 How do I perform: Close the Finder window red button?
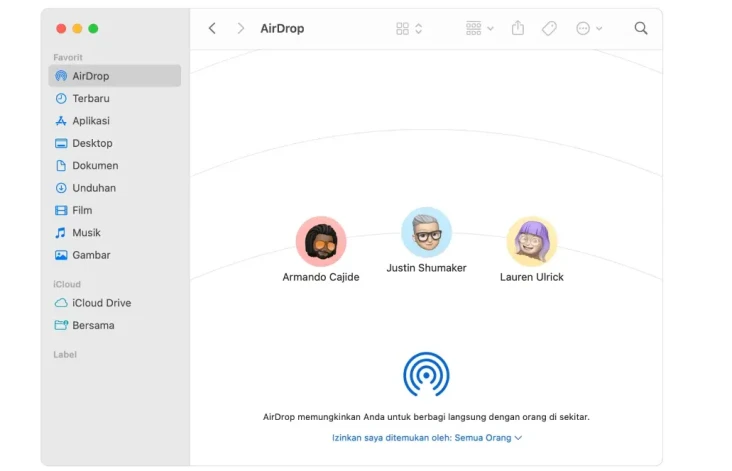pos(61,28)
